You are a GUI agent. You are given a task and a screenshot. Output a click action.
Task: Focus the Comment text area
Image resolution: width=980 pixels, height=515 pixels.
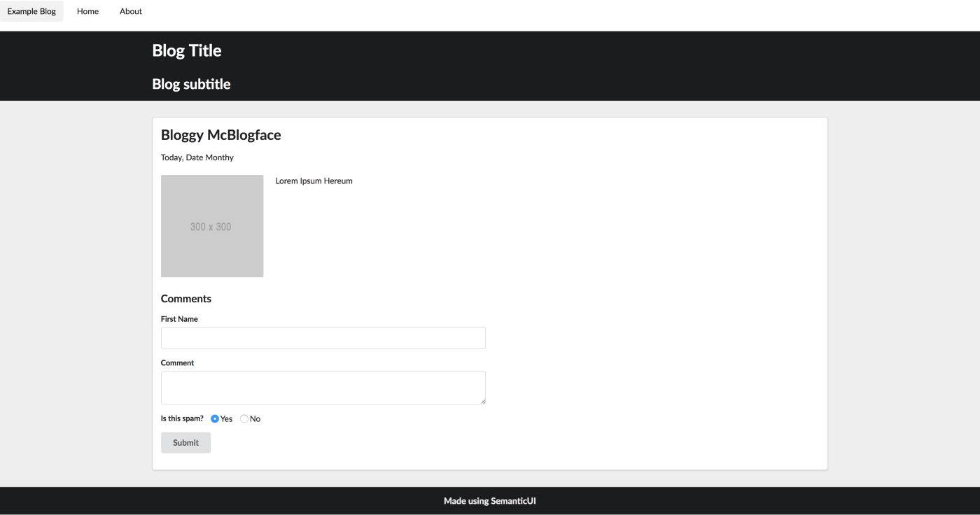[x=323, y=387]
